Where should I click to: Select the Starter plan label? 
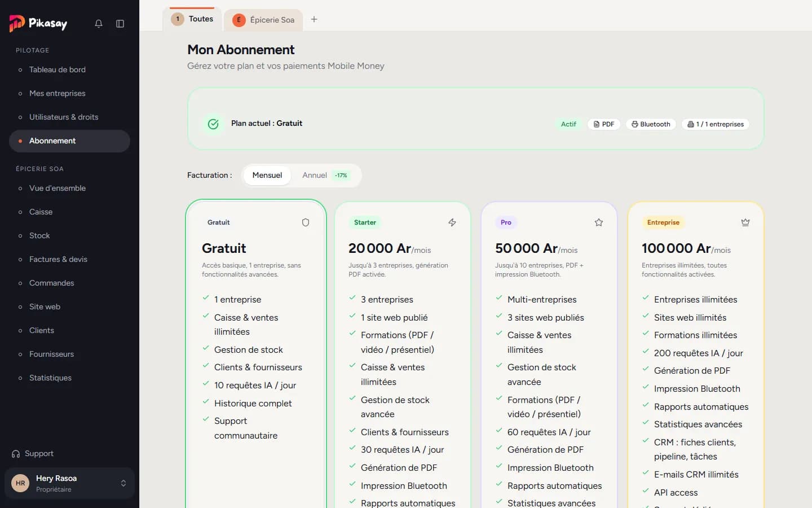point(365,222)
